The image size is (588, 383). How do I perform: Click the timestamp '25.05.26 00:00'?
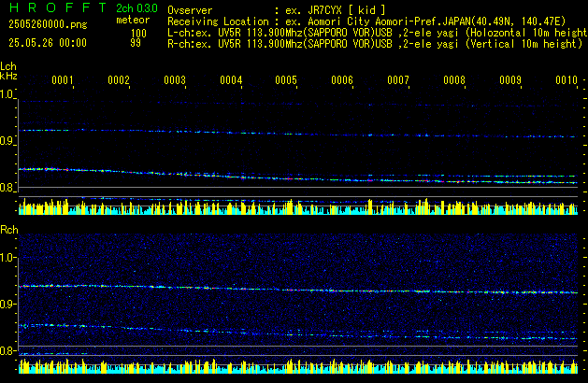coord(48,43)
